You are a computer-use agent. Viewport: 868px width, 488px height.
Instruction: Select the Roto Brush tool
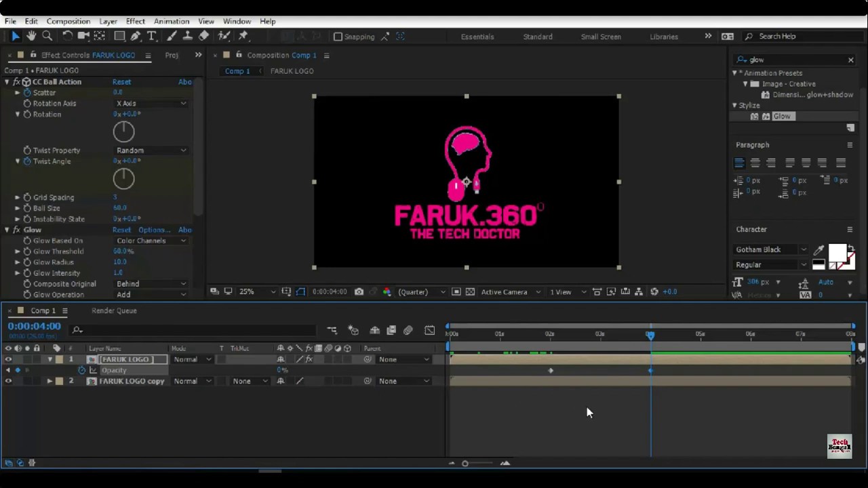(224, 36)
